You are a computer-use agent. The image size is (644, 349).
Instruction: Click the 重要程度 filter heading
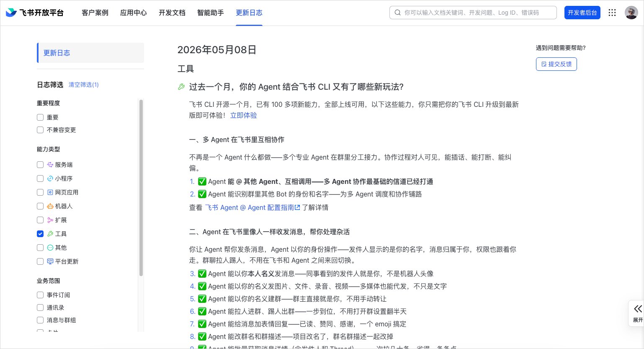49,103
